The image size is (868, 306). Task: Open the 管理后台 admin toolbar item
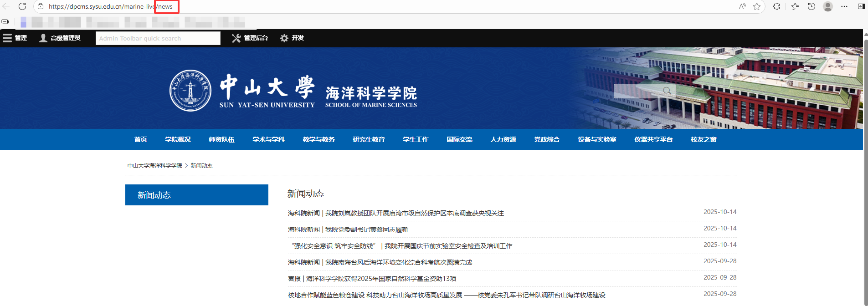pyautogui.click(x=250, y=38)
